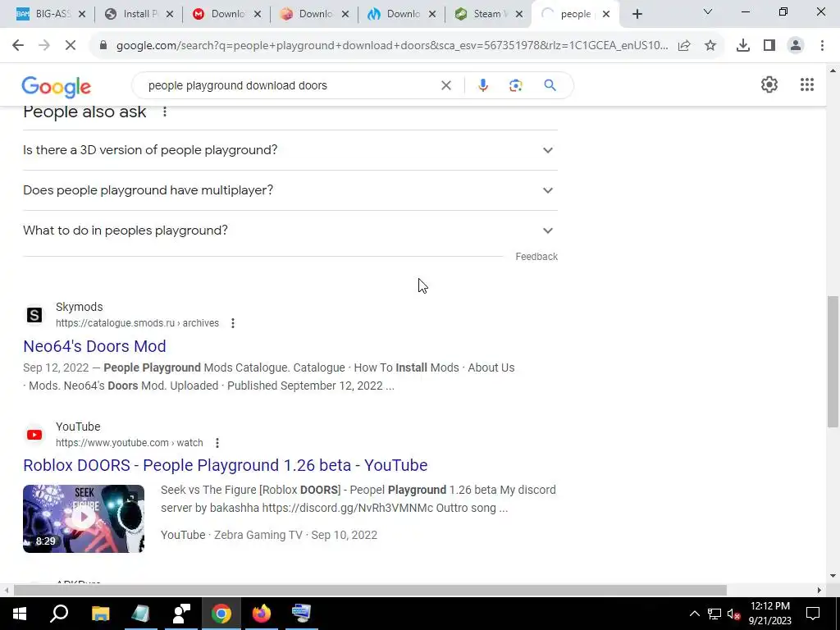Click the address bar URL
840x630 pixels.
(392, 46)
